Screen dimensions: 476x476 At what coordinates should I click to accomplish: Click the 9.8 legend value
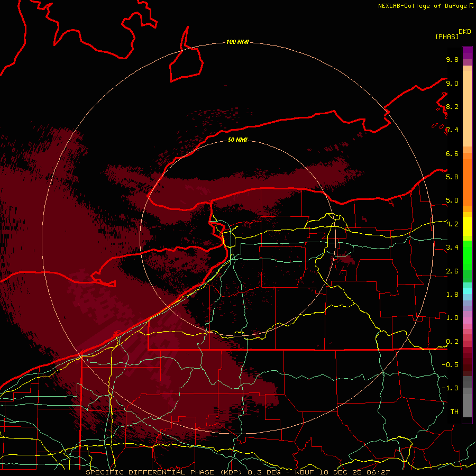[x=452, y=59]
